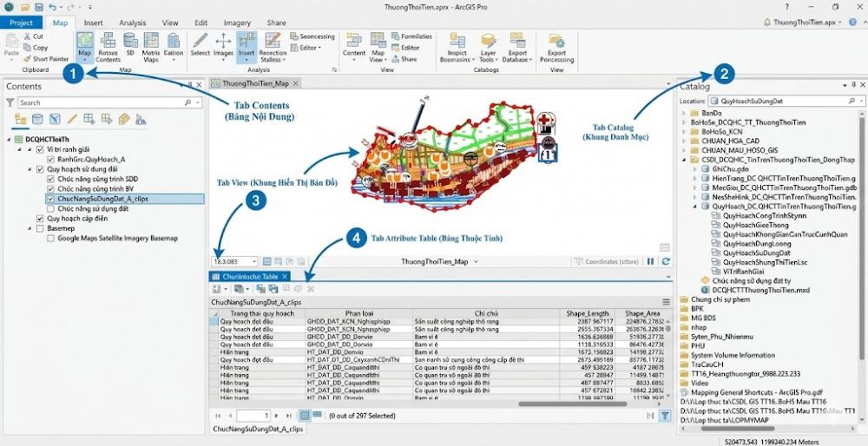Toggle Quy hoạch sử dụng đái checkbox
The height and width of the screenshot is (446, 868).
pos(39,169)
